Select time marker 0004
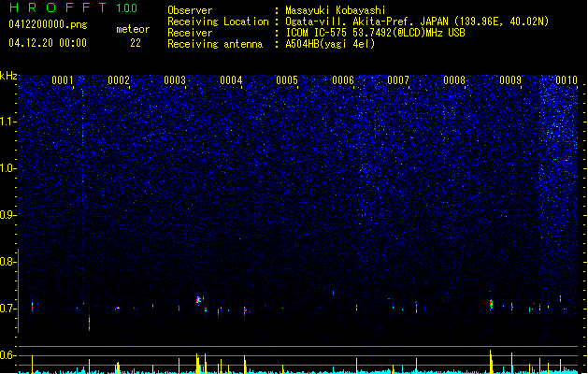The image size is (588, 374). click(x=231, y=80)
